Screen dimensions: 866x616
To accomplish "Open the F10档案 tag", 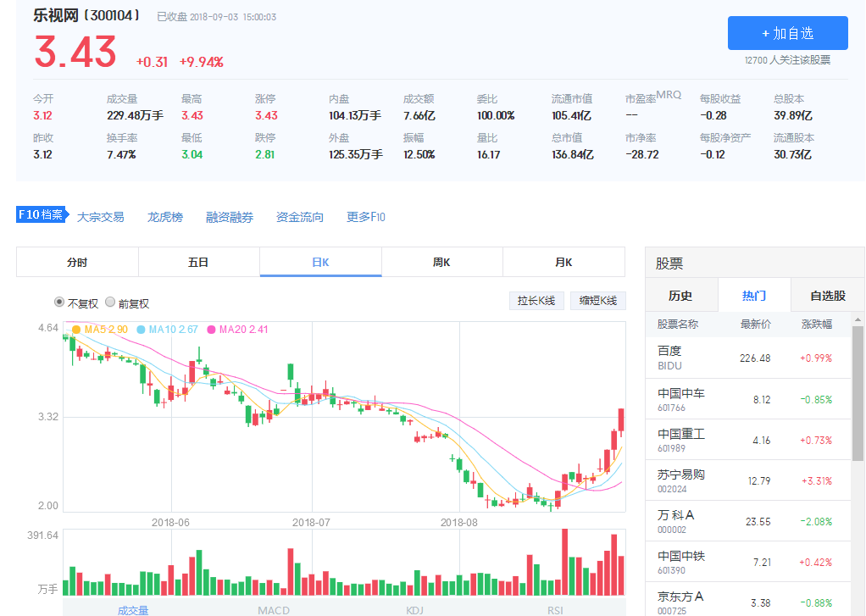I will 42,214.
